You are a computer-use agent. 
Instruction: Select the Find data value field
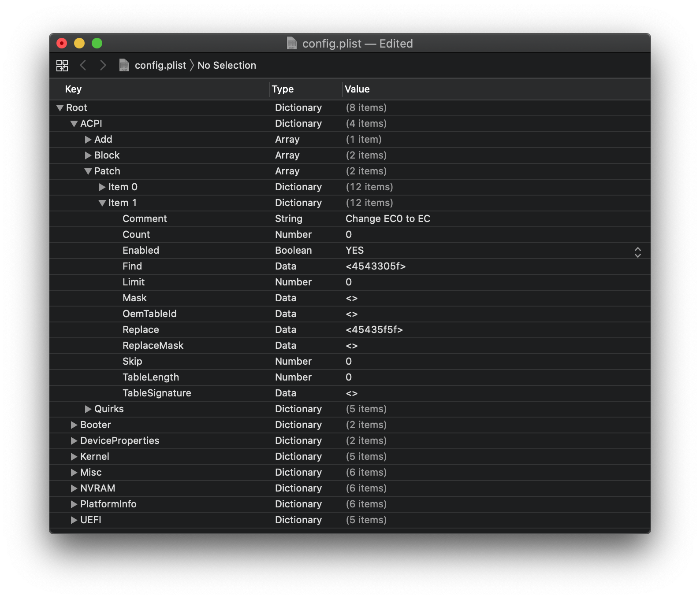coord(376,266)
